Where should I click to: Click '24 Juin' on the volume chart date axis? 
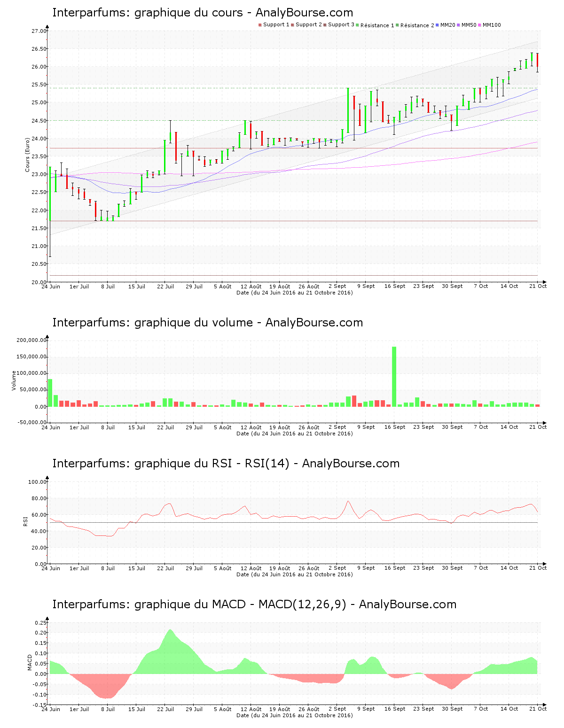point(51,427)
